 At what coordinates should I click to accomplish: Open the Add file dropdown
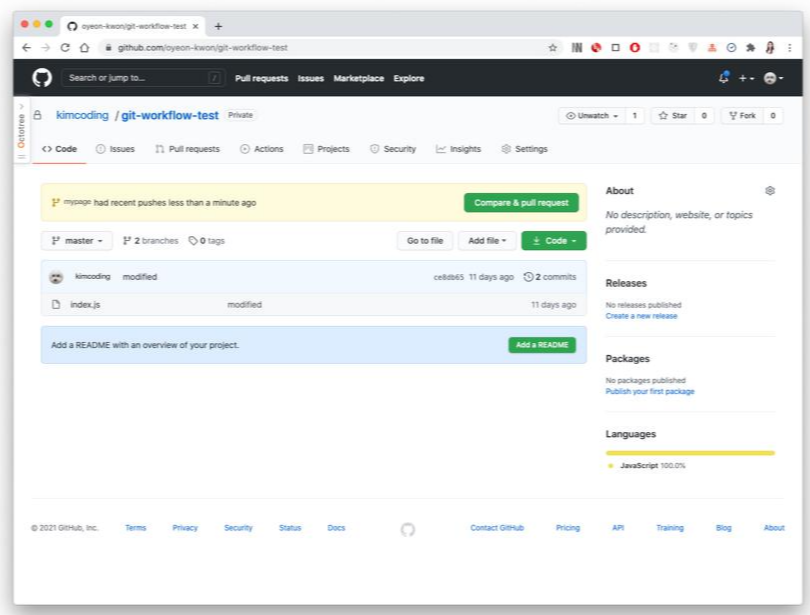point(487,241)
